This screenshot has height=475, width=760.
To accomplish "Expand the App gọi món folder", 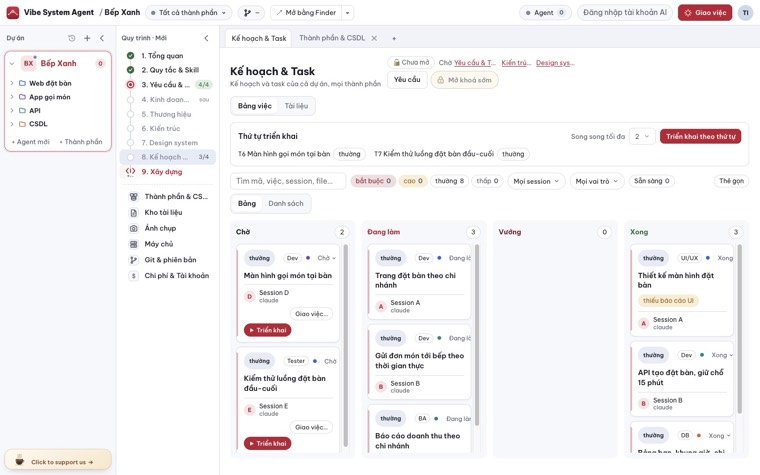I will click(x=12, y=97).
